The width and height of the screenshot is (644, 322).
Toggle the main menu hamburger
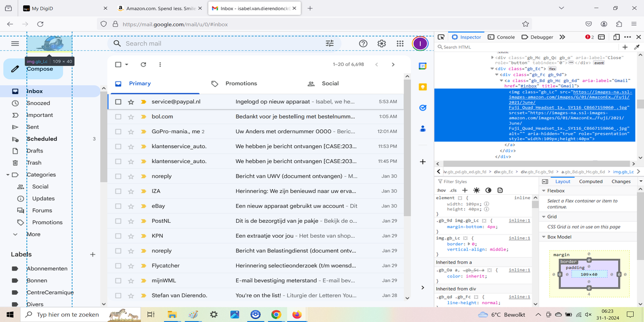coord(15,43)
